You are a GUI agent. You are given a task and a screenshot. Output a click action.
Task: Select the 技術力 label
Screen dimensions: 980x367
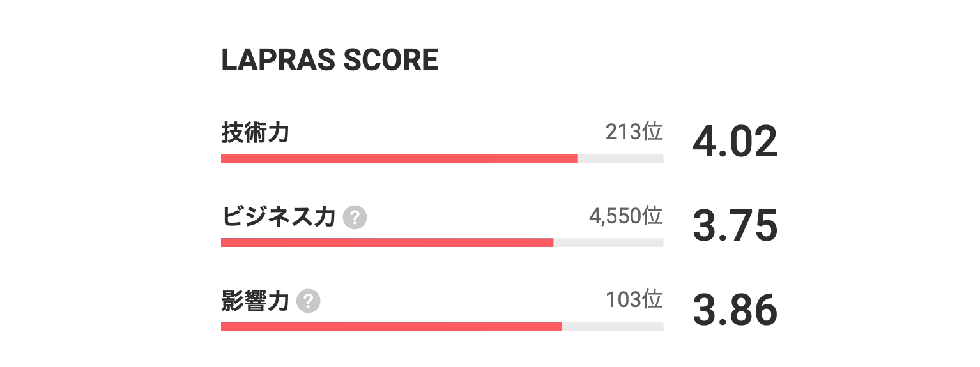(x=255, y=133)
